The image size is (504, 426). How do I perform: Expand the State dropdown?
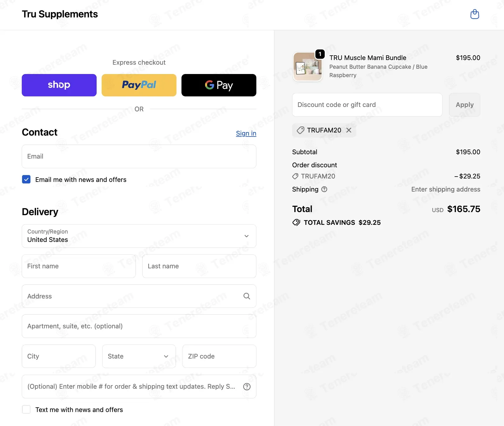pyautogui.click(x=139, y=356)
